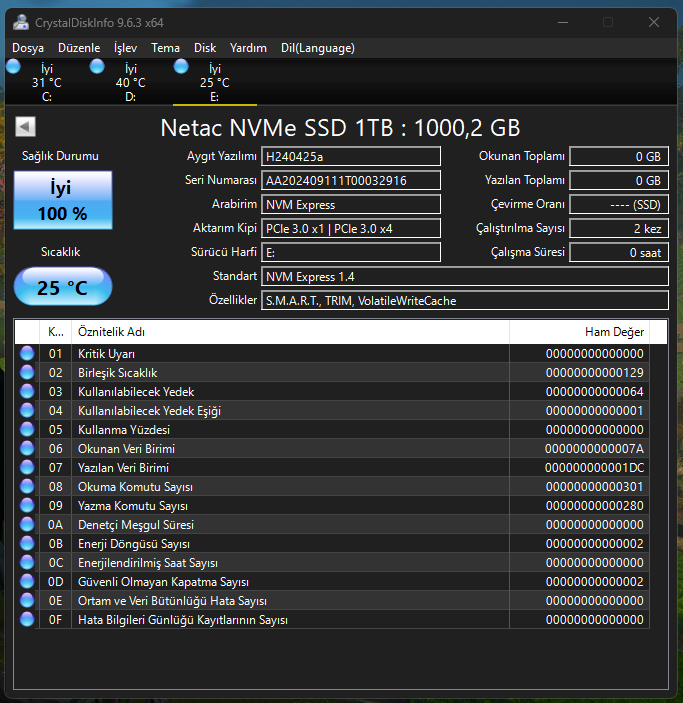Click the İyi 100 % health status button
This screenshot has width=683, height=703.
[x=63, y=200]
